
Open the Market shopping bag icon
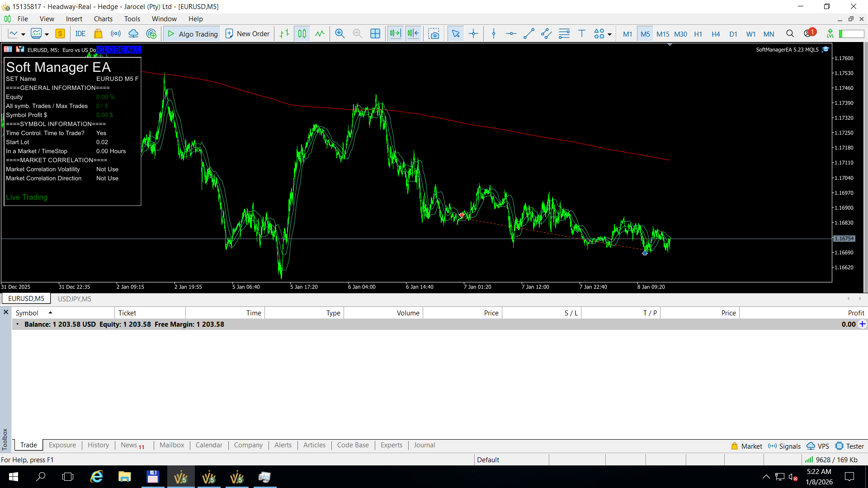tap(98, 33)
